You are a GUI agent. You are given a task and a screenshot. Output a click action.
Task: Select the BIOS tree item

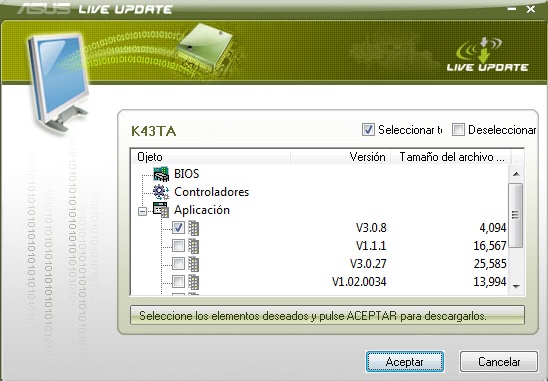tap(187, 174)
